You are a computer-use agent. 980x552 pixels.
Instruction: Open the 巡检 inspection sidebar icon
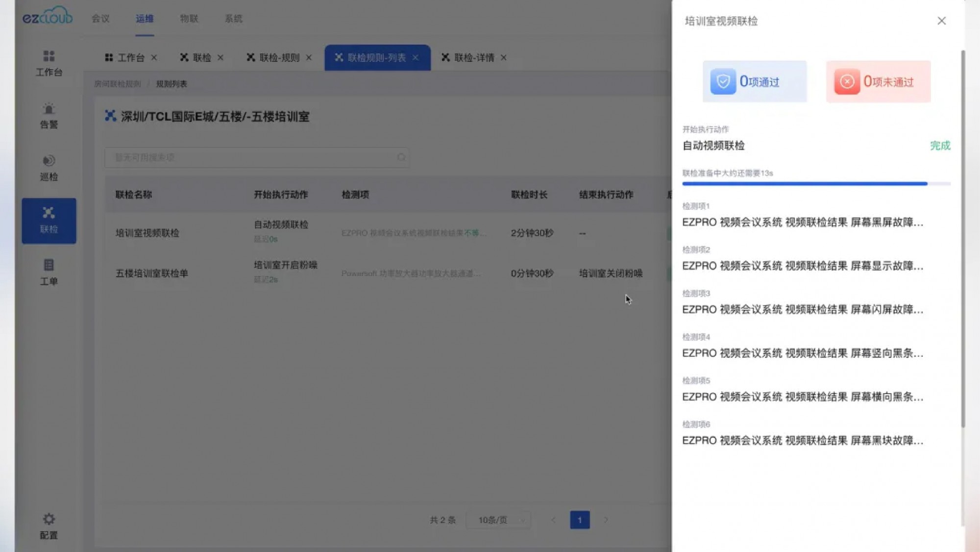coord(49,168)
